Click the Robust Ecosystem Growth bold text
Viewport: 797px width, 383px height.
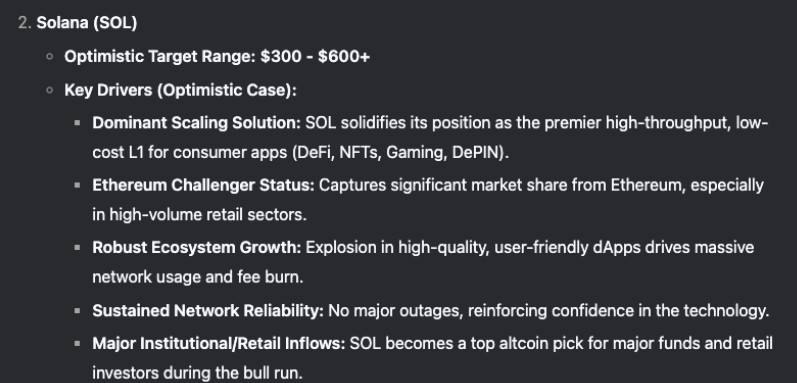(x=197, y=248)
